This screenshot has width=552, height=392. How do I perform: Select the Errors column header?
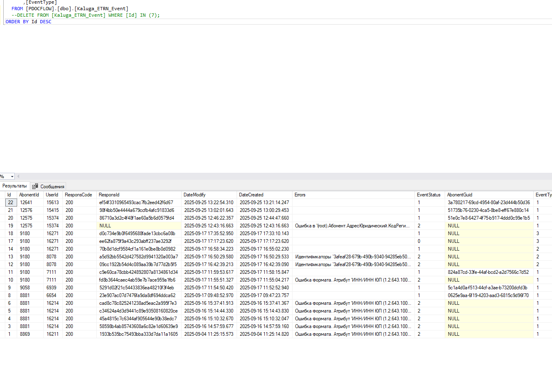pos(353,195)
